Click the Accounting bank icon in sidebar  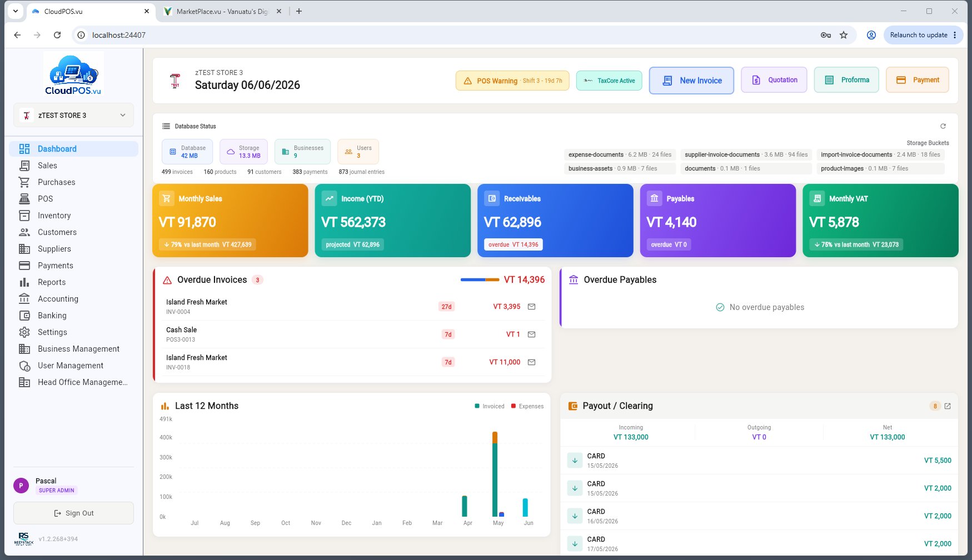click(24, 299)
